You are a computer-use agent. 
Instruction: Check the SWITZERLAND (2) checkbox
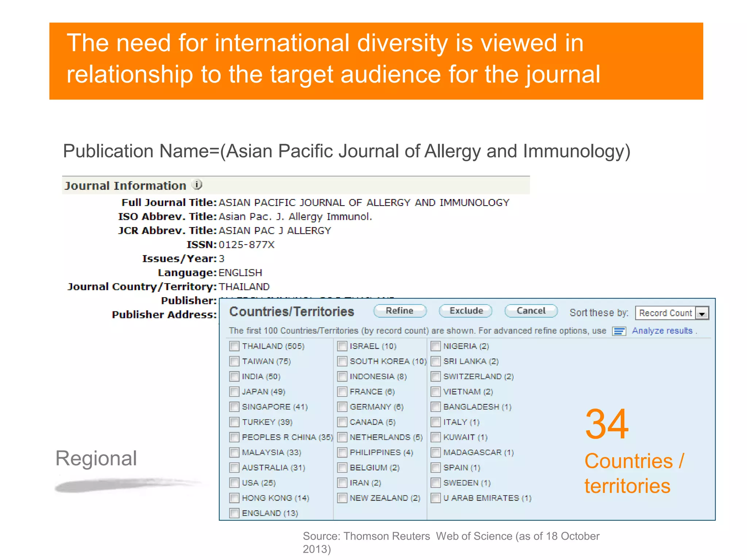(x=436, y=376)
